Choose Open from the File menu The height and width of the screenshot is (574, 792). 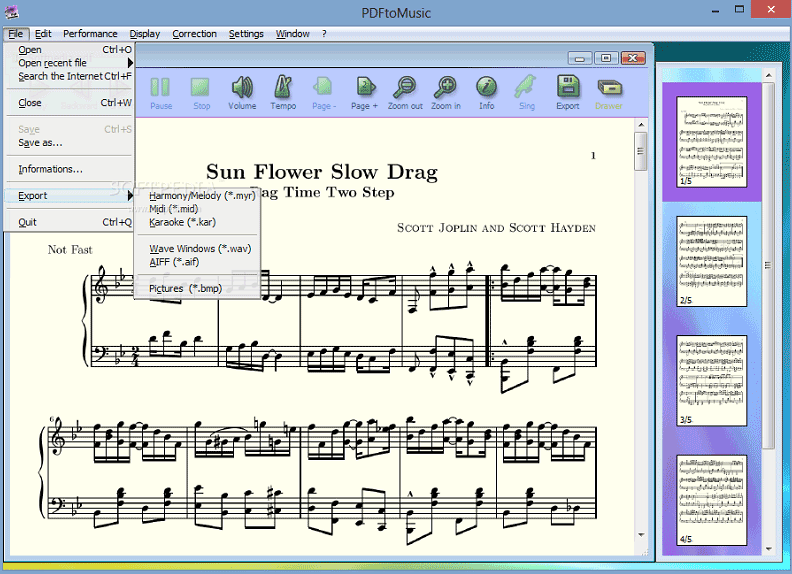point(70,50)
